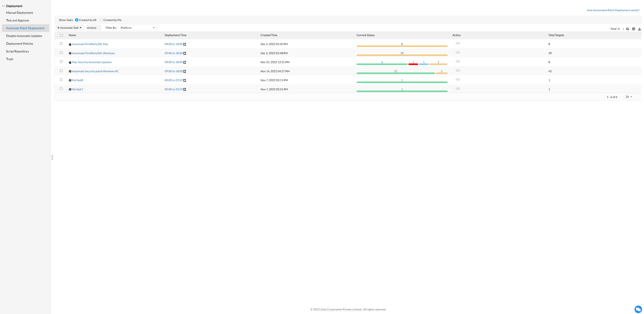
Task: Tick the checkbox for AutomateThirdPartySW_Windows
Action: click(x=61, y=53)
